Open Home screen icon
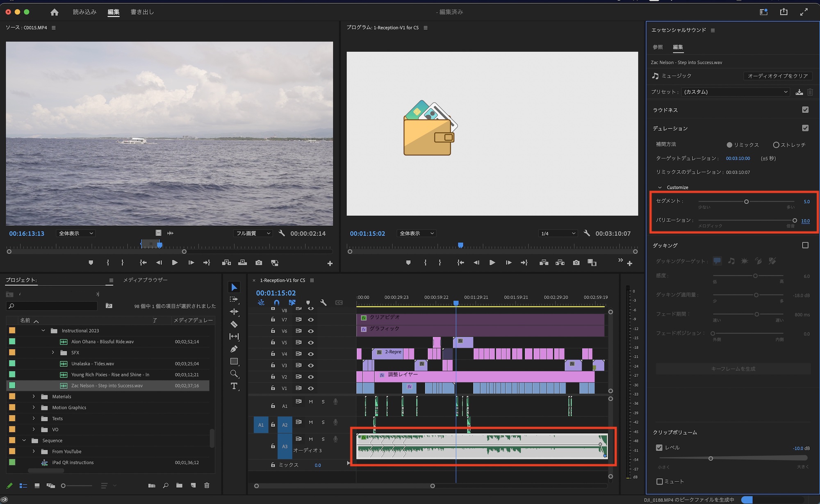Viewport: 820px width, 504px height. click(x=55, y=12)
